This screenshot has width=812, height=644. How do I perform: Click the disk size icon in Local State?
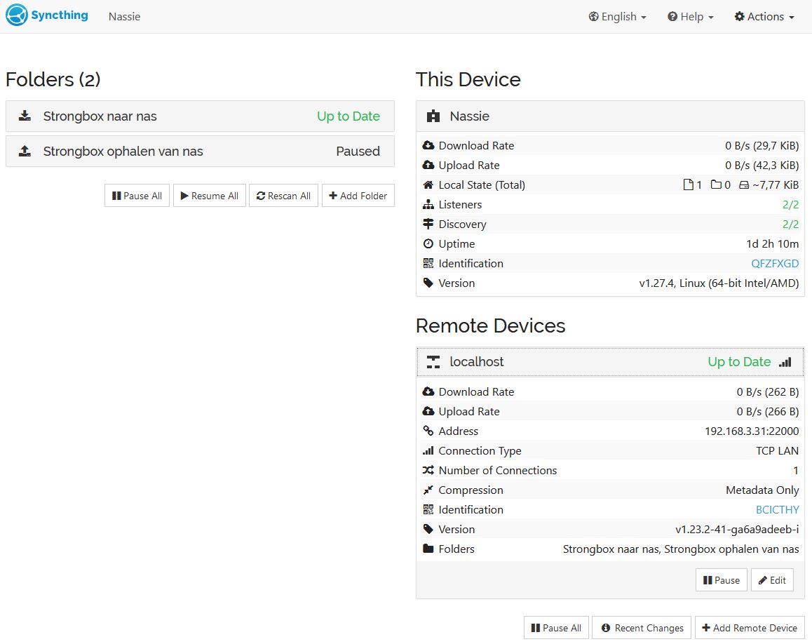pyautogui.click(x=744, y=185)
